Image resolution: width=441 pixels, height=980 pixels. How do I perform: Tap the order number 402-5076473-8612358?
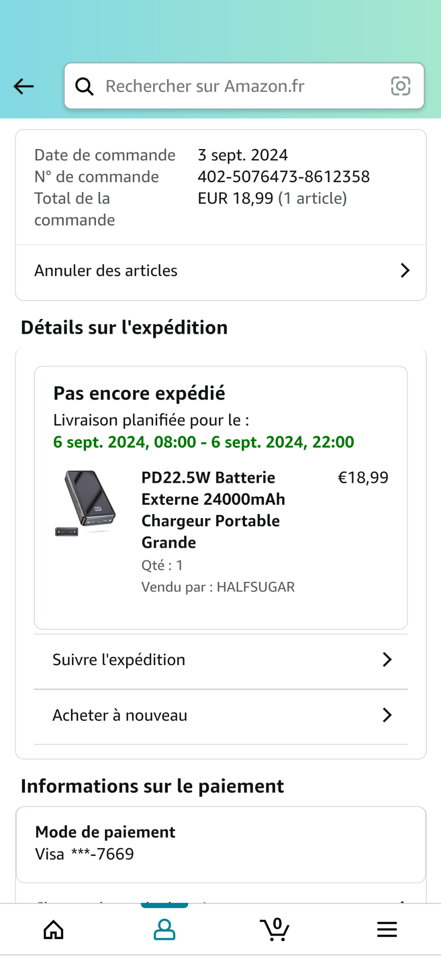click(283, 177)
